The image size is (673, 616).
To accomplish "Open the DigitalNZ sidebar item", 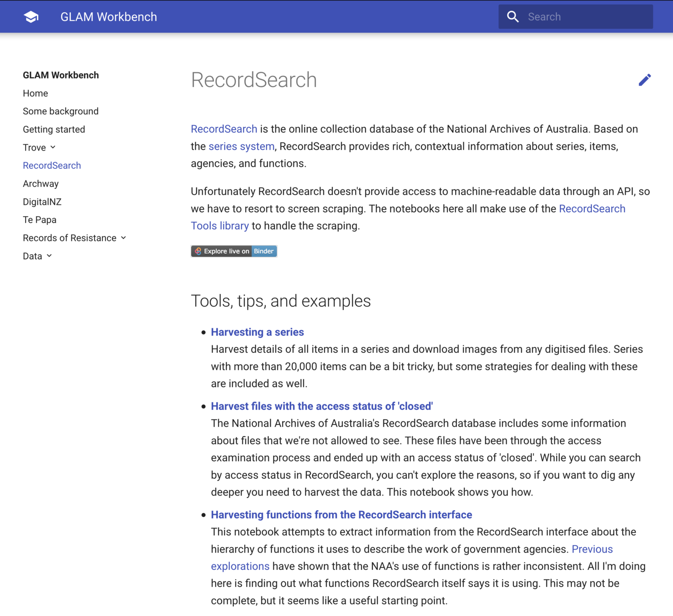I will (42, 202).
